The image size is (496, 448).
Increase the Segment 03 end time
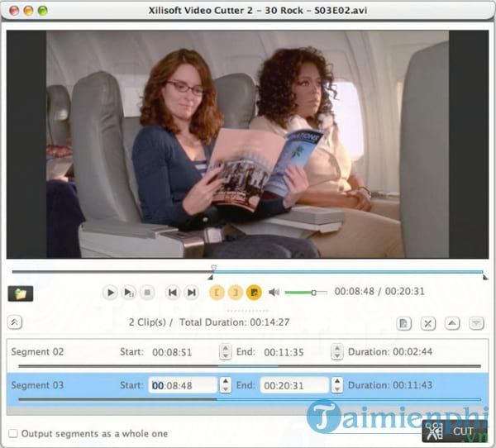(x=337, y=381)
